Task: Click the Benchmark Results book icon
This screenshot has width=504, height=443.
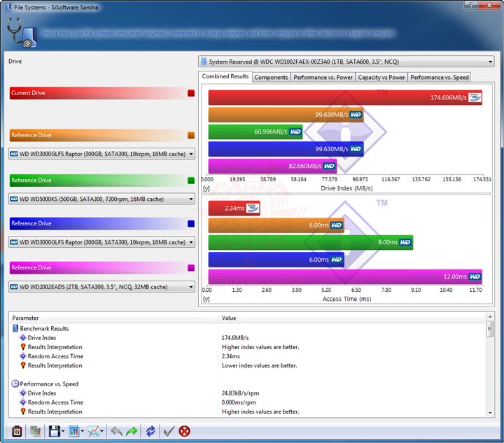Action: click(x=15, y=328)
